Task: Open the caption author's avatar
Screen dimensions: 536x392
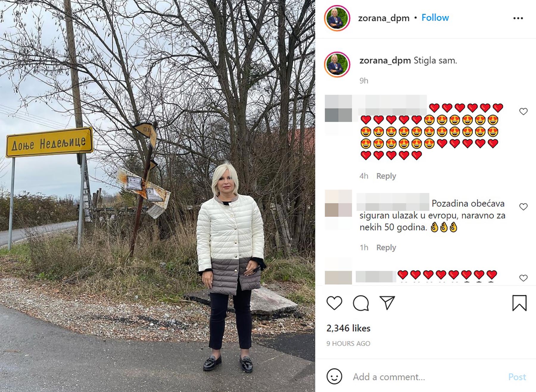Action: tap(337, 64)
